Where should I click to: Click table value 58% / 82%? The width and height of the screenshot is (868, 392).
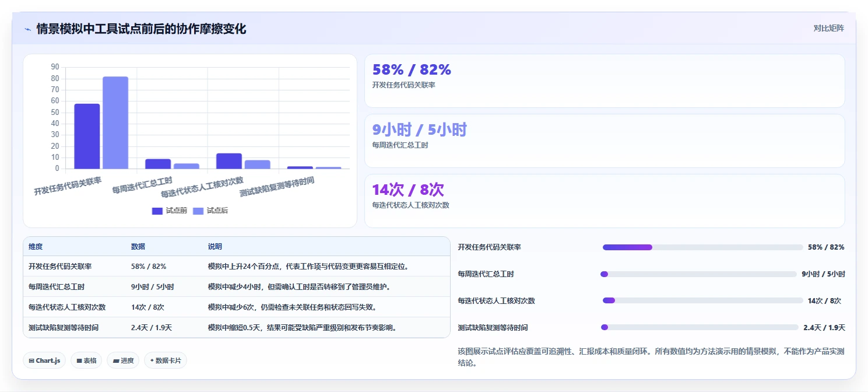[x=149, y=267]
